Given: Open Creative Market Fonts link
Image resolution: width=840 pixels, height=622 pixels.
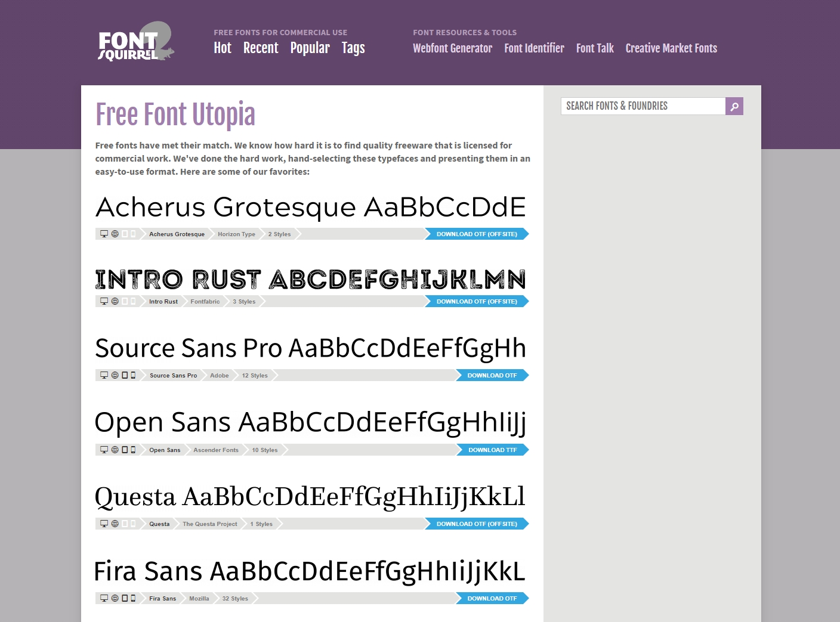Looking at the screenshot, I should (671, 48).
